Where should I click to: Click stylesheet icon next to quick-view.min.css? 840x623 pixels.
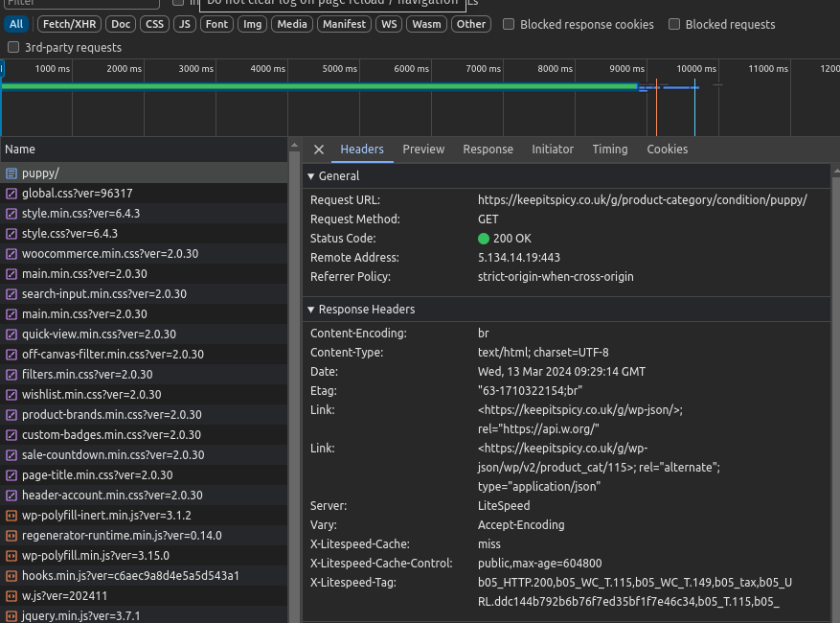click(11, 334)
